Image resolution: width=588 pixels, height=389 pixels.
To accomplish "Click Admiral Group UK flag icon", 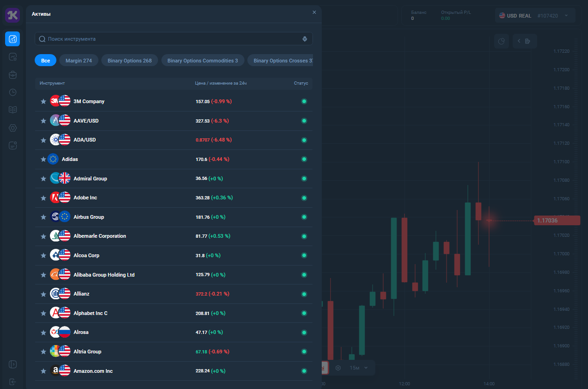I will 65,178.
